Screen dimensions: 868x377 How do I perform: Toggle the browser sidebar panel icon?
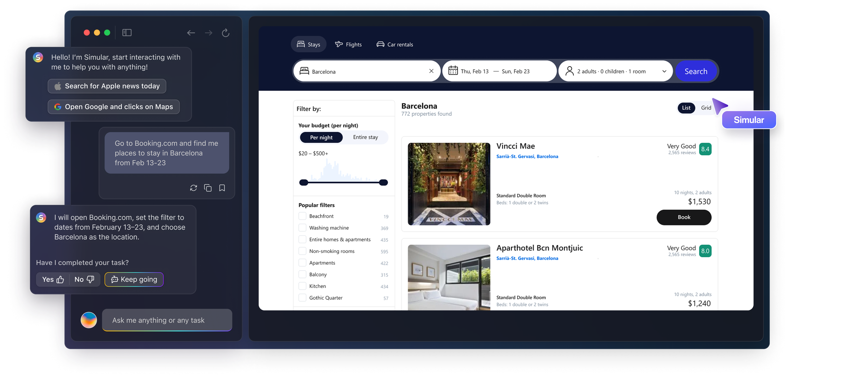(127, 32)
